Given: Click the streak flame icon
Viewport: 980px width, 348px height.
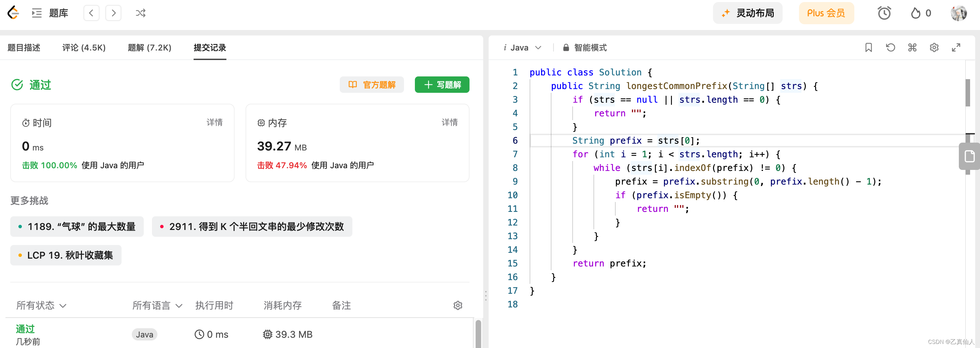Looking at the screenshot, I should coord(915,13).
